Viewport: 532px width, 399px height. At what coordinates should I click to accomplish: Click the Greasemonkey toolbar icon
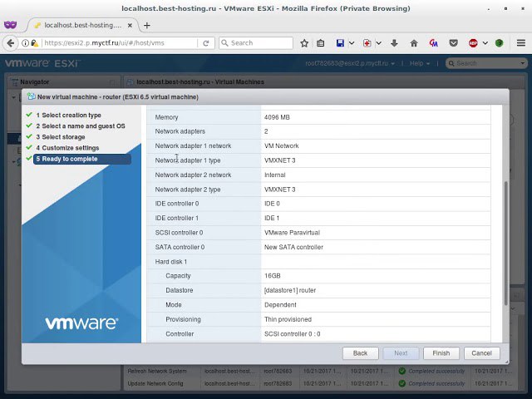tap(433, 43)
